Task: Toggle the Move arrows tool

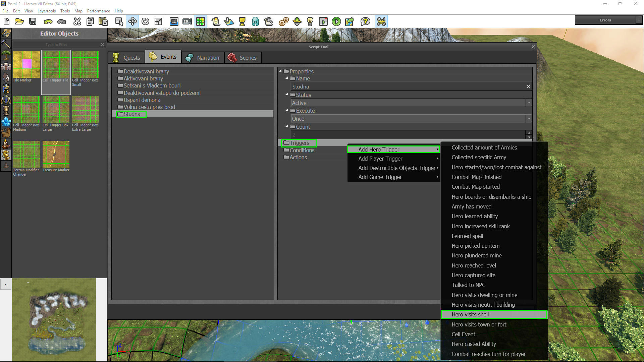Action: (132, 22)
